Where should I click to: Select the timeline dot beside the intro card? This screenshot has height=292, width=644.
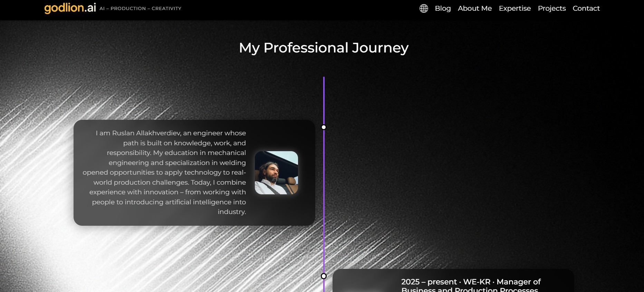pos(324,127)
